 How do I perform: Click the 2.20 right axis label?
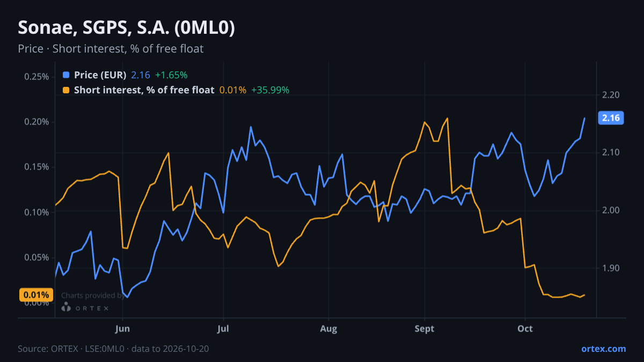tap(611, 95)
